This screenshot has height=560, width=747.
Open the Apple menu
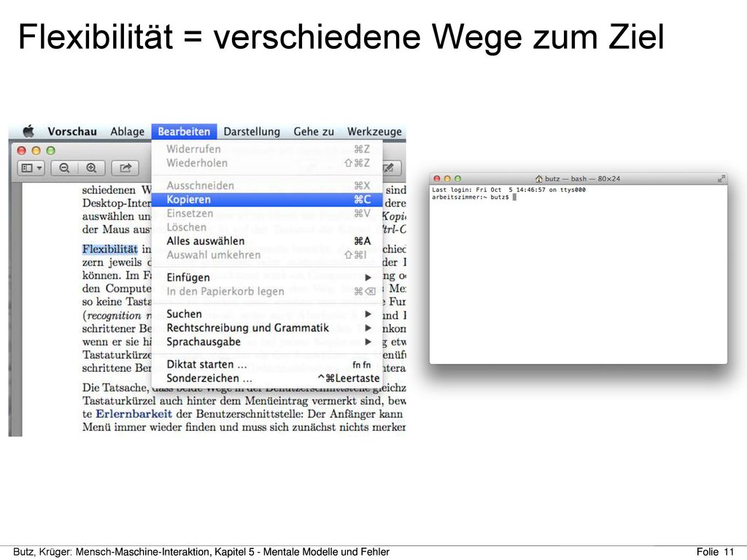29,131
